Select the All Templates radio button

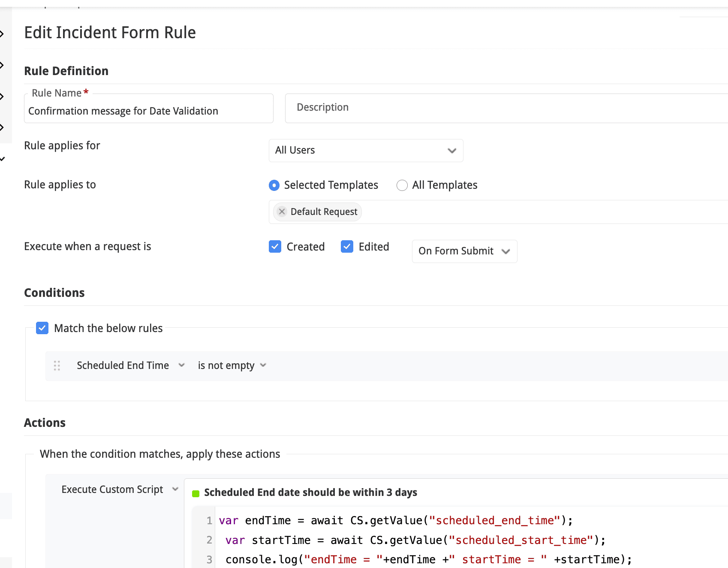point(402,185)
